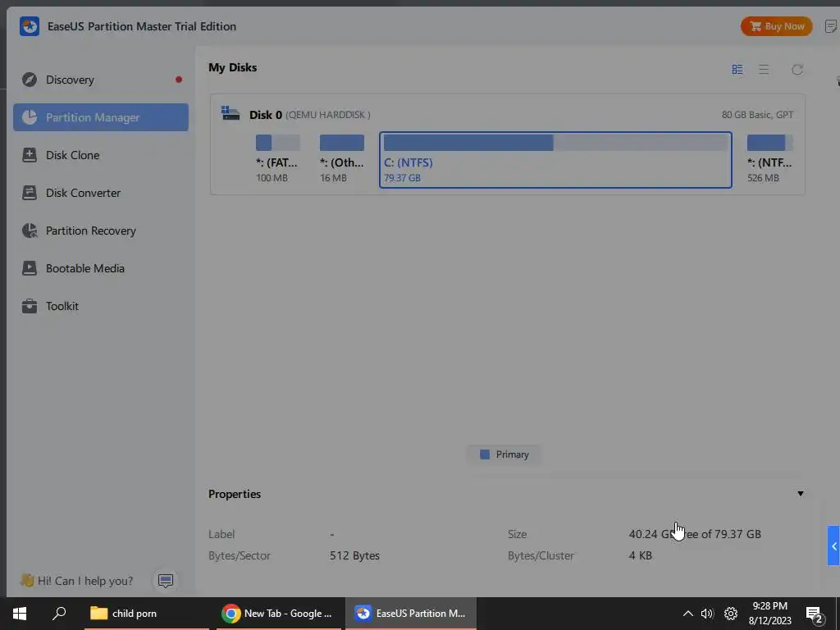Image resolution: width=840 pixels, height=630 pixels.
Task: Open the task notes icon beside Buy Now
Action: pyautogui.click(x=831, y=26)
